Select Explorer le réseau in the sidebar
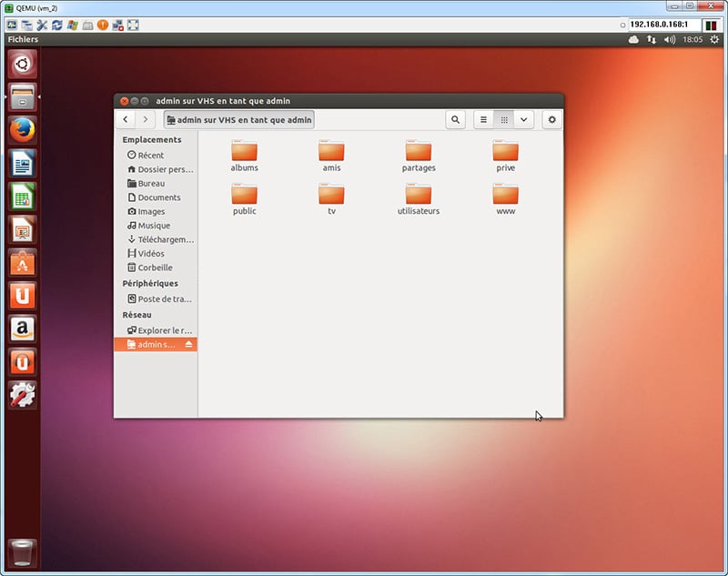 [156, 330]
